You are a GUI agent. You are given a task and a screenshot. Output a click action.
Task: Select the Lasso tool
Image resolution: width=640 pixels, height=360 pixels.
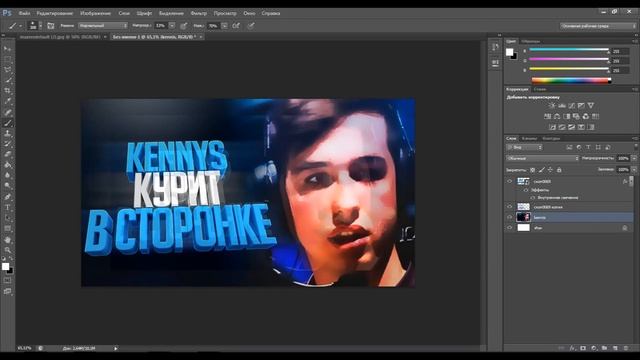tap(8, 70)
